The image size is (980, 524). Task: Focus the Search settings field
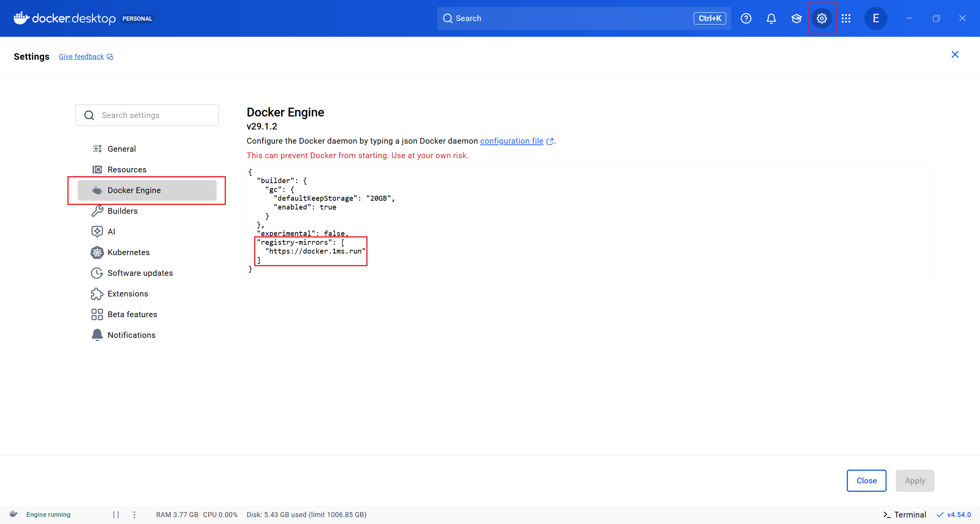pyautogui.click(x=153, y=115)
